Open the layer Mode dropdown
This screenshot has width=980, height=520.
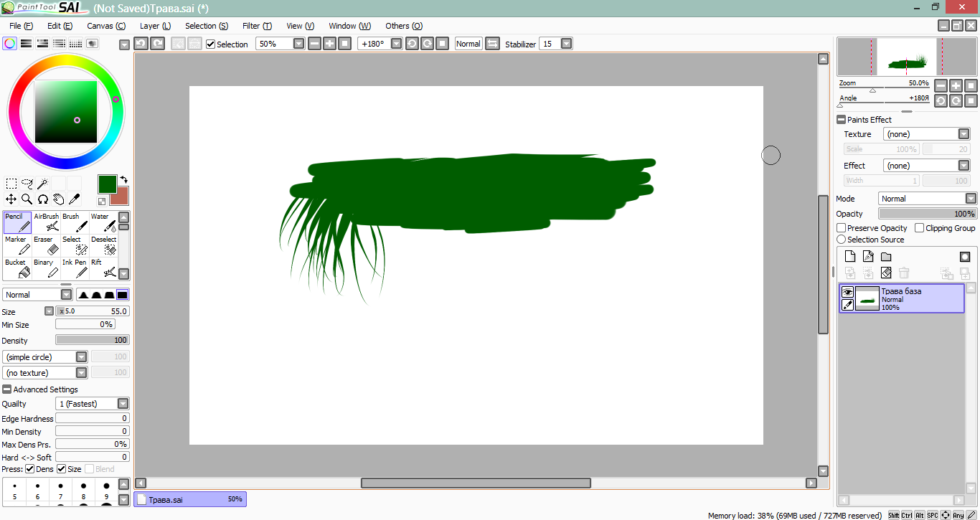pyautogui.click(x=970, y=199)
